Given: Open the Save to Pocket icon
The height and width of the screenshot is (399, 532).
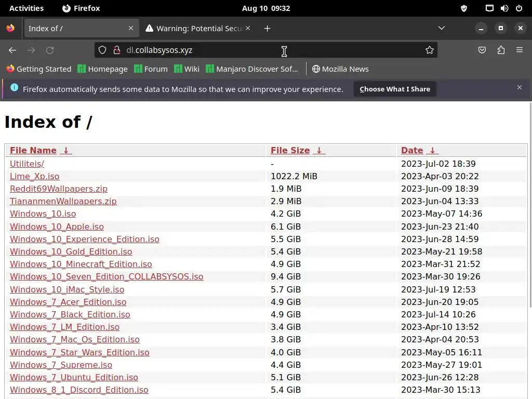Looking at the screenshot, I should tap(482, 50).
